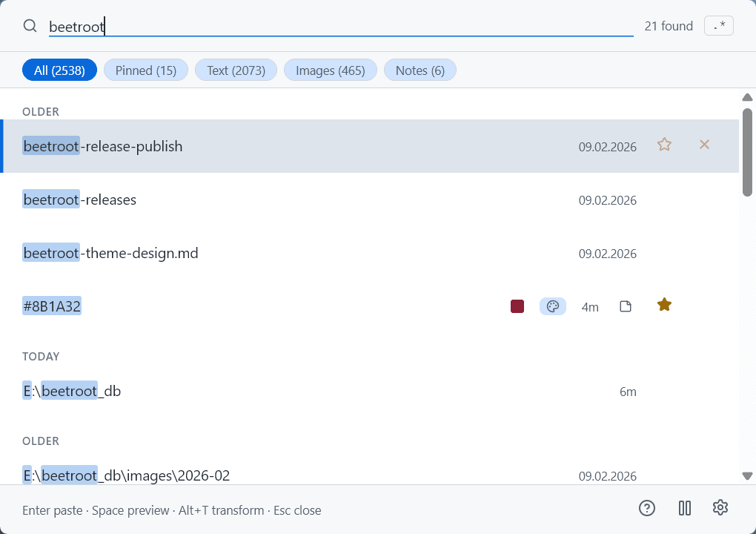Switch to the Pinned (15) filter
The width and height of the screenshot is (756, 534).
tap(146, 70)
